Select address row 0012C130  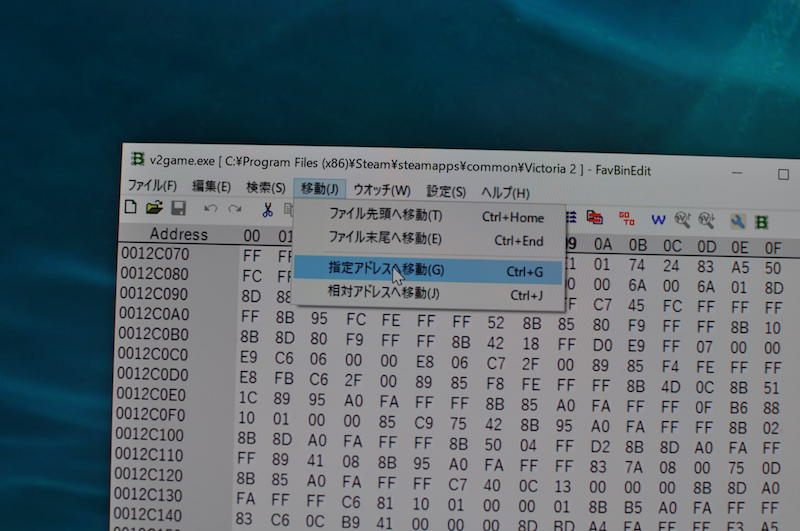pos(148,495)
